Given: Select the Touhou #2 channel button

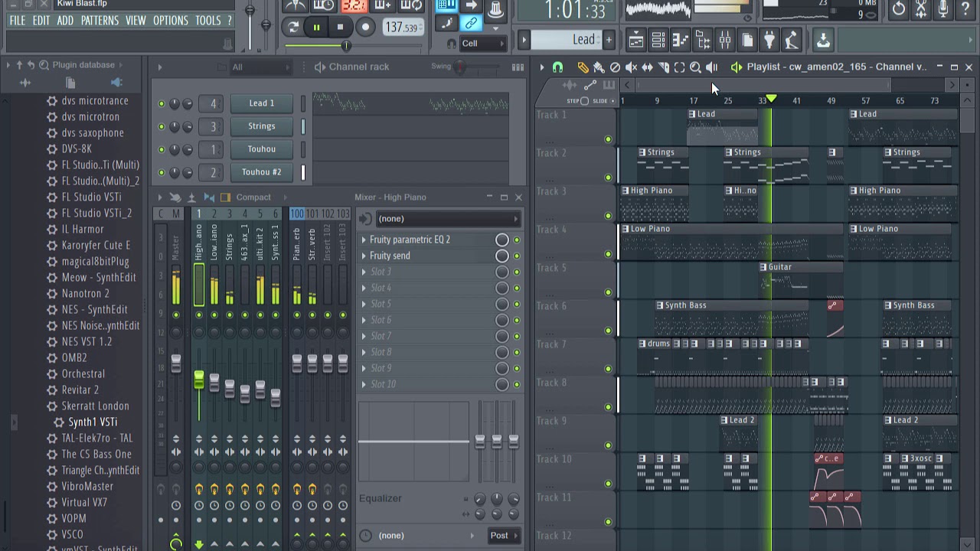Looking at the screenshot, I should [x=262, y=172].
